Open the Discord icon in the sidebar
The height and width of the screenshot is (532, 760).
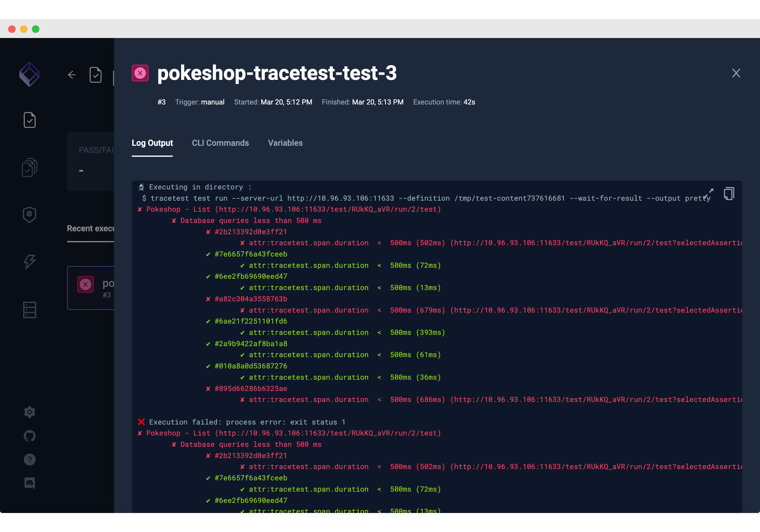tap(29, 483)
